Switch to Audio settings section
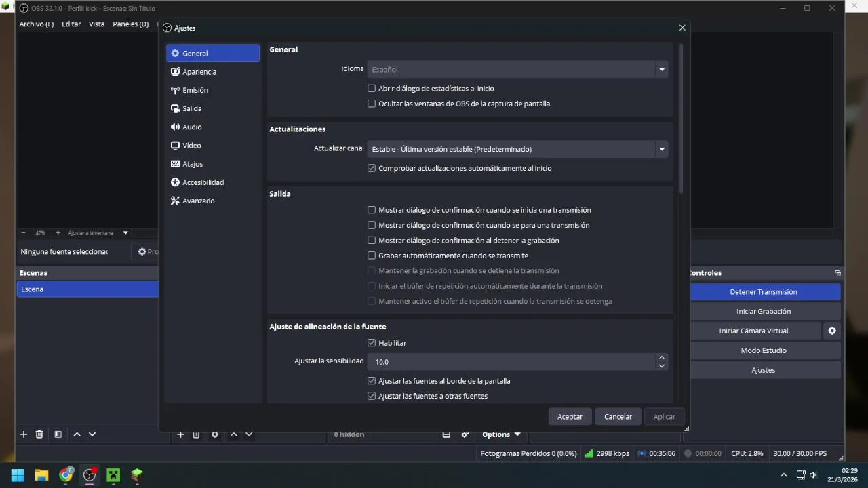Viewport: 868px width, 488px height. point(213,127)
